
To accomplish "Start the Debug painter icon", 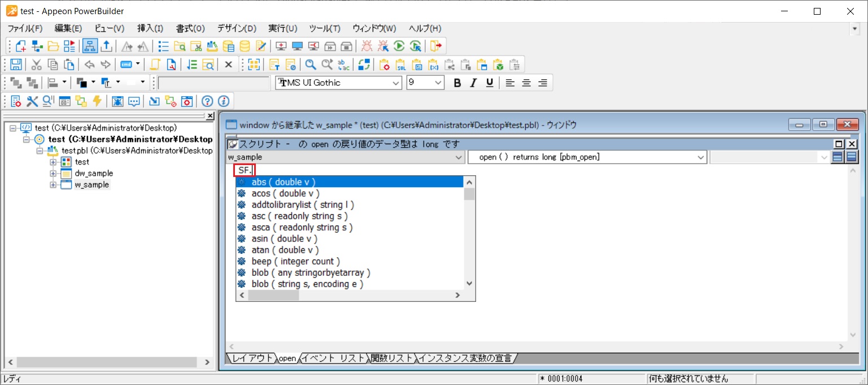I will [366, 46].
